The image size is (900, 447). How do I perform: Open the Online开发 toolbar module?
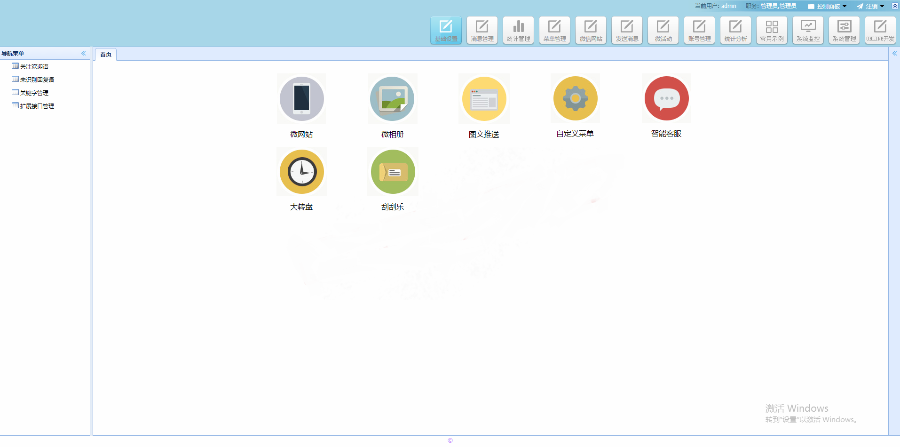click(x=880, y=30)
